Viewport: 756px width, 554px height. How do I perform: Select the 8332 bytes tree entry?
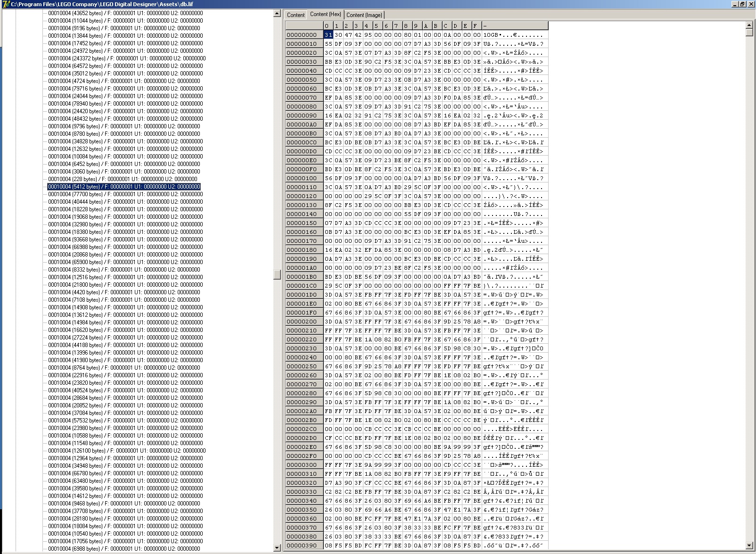click(124, 270)
